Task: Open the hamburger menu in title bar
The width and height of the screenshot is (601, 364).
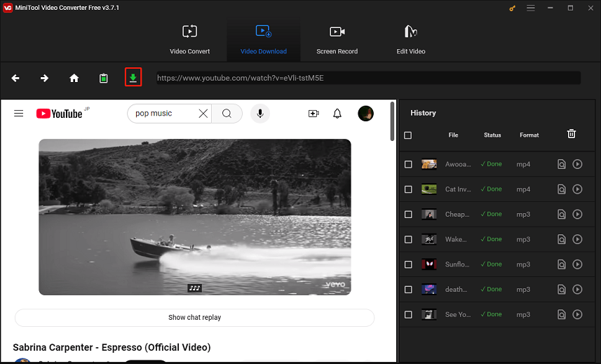Action: (x=530, y=8)
